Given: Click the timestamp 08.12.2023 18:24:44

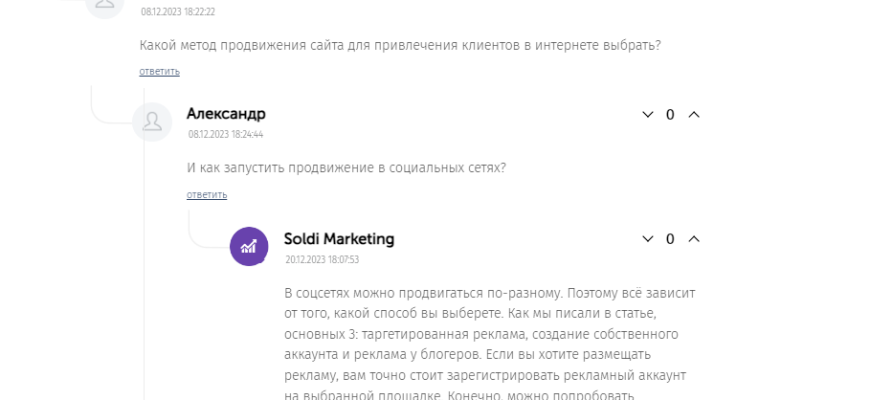Looking at the screenshot, I should (225, 134).
